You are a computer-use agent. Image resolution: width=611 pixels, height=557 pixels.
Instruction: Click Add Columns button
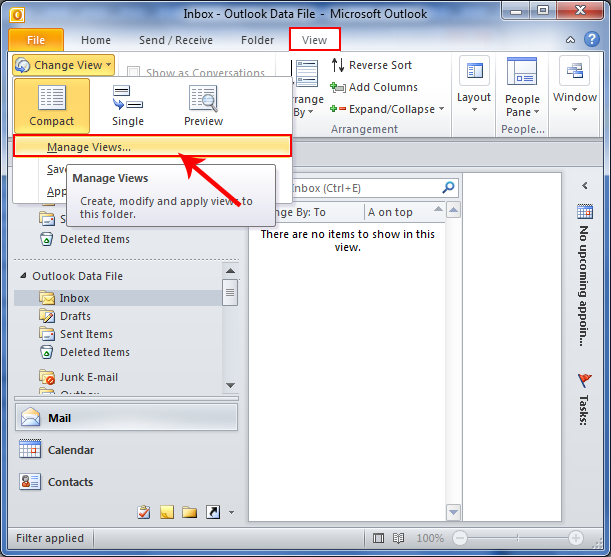[x=374, y=87]
